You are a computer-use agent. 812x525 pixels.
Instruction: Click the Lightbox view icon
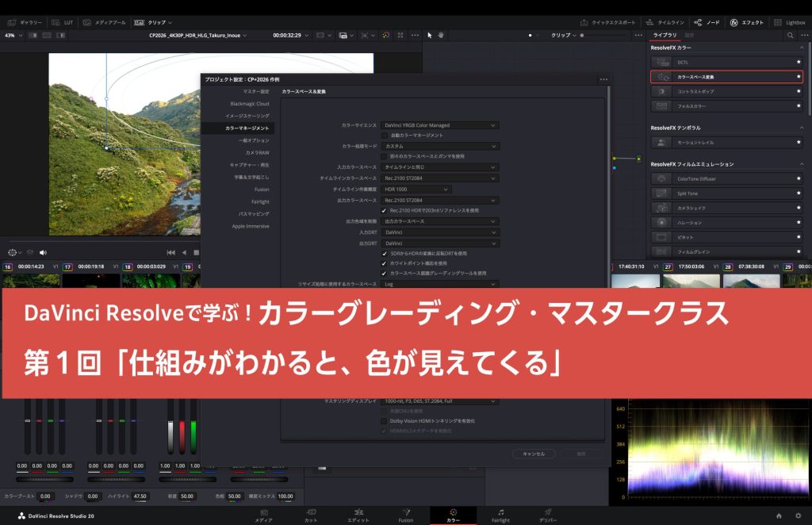pos(787,22)
